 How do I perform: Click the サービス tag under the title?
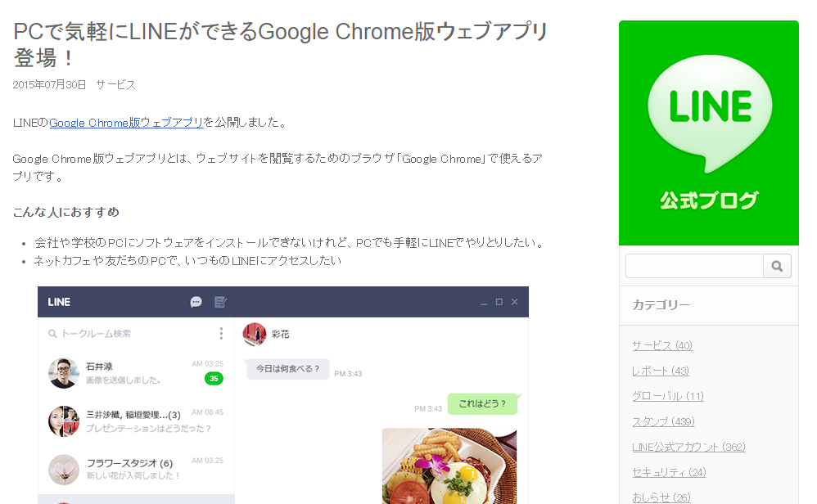click(x=115, y=85)
